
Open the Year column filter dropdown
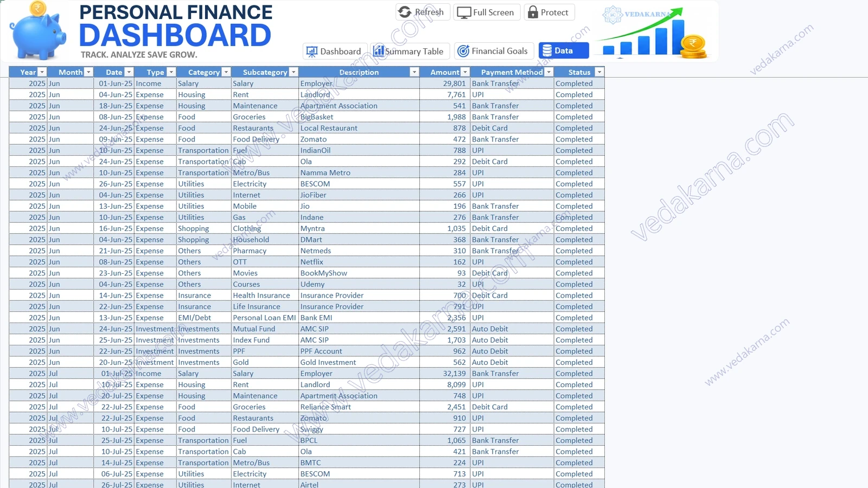(x=42, y=72)
